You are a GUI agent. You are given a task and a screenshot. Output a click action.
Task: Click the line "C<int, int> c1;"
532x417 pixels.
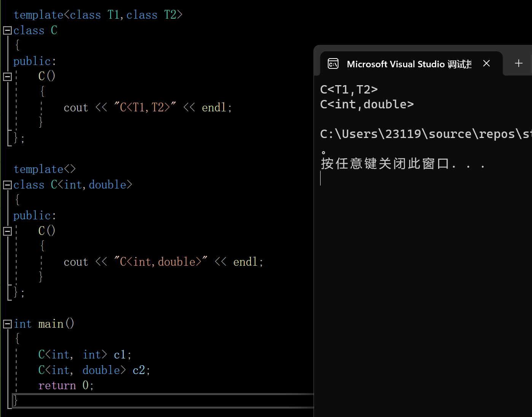pos(85,355)
